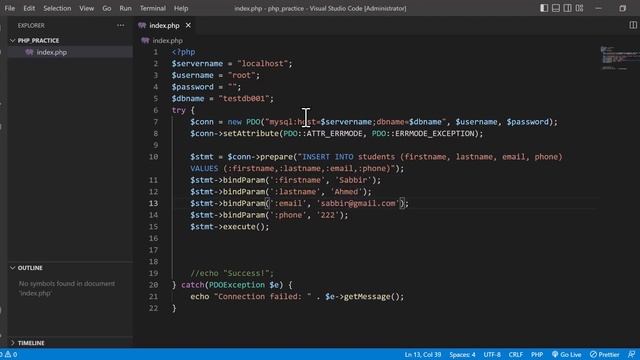Open the Help menu

(x=181, y=8)
